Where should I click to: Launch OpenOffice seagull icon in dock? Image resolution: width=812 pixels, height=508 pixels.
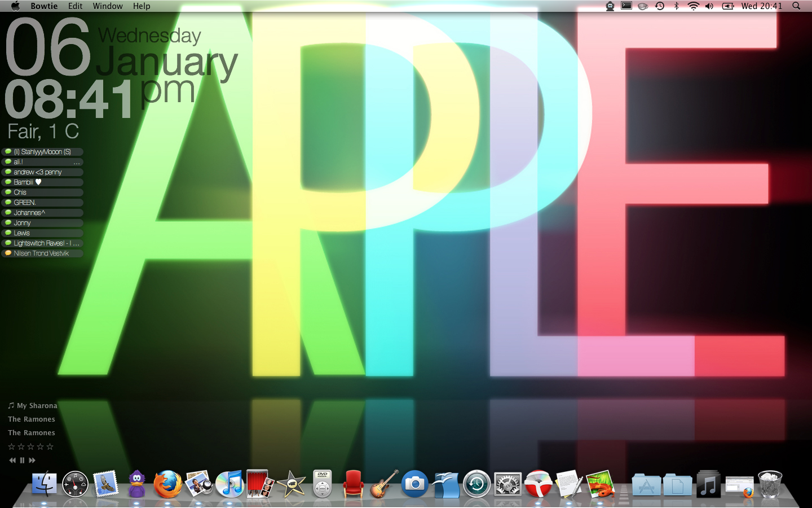click(446, 484)
